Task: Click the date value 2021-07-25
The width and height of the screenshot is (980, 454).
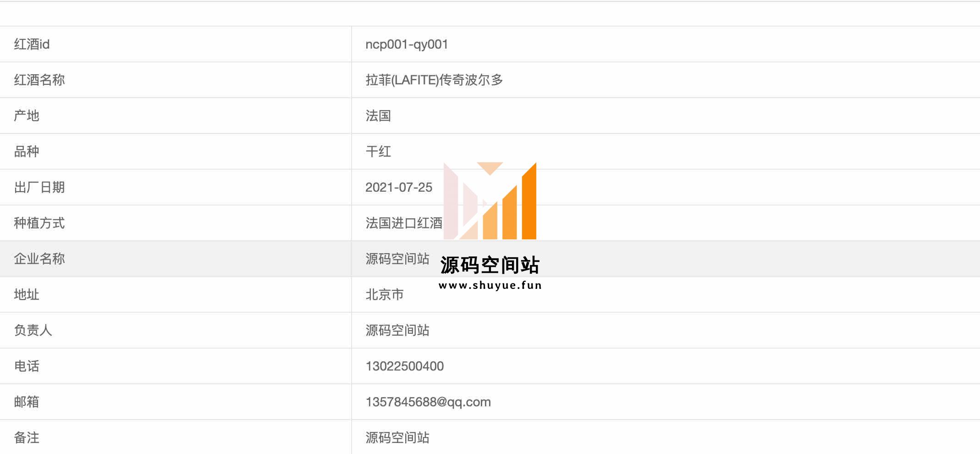Action: 399,187
